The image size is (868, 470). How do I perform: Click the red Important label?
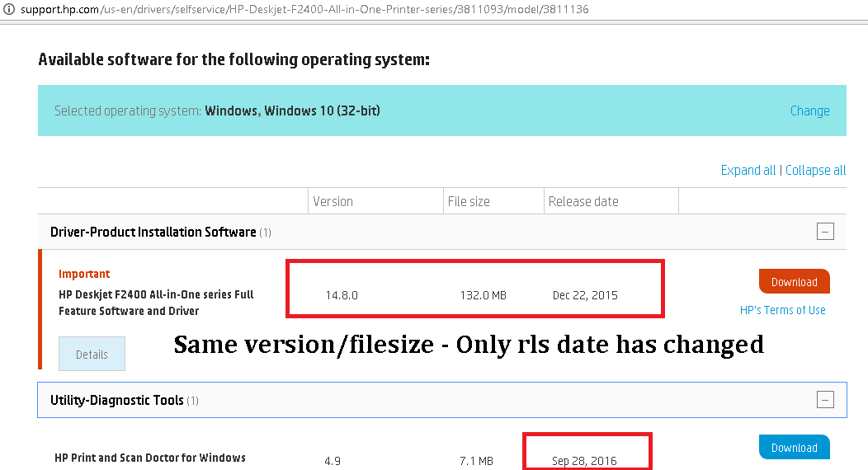pyautogui.click(x=84, y=274)
